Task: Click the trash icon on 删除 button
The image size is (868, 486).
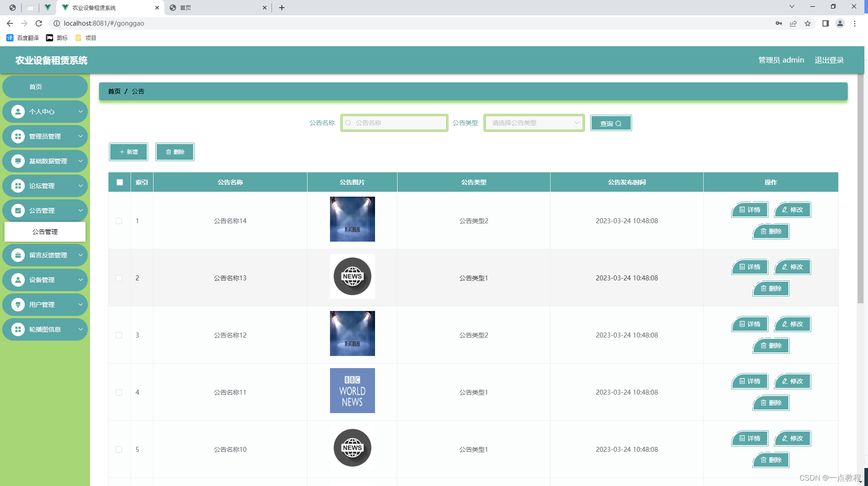Action: [x=169, y=152]
